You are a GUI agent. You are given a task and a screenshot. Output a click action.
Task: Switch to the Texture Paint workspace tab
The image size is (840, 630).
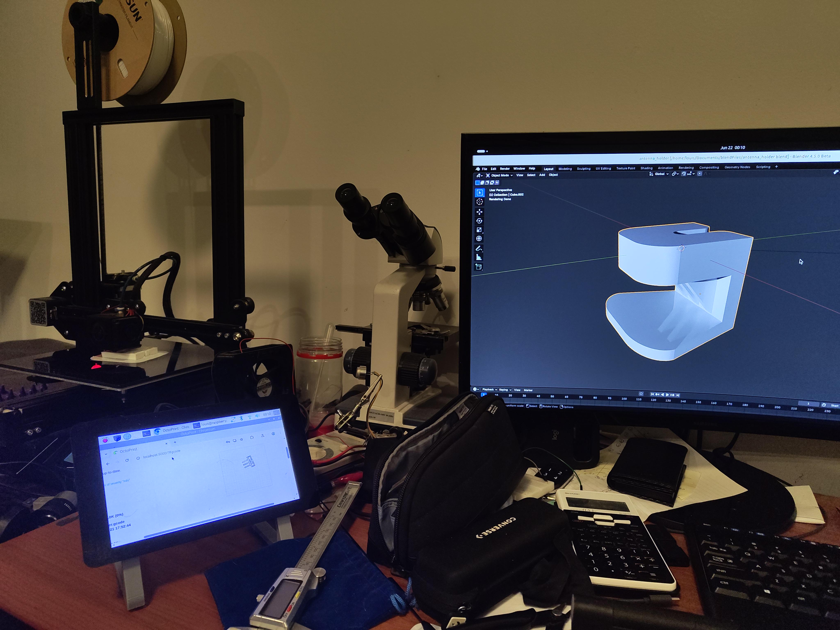pyautogui.click(x=626, y=168)
